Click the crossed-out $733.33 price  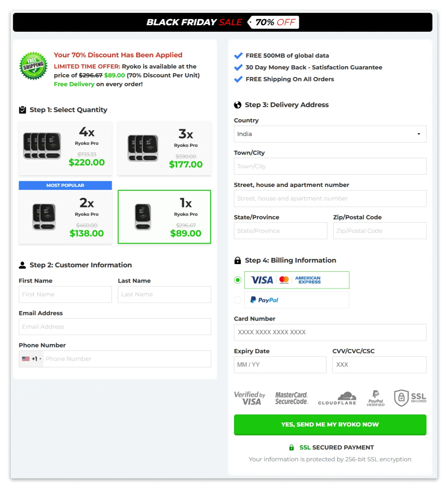pos(87,154)
